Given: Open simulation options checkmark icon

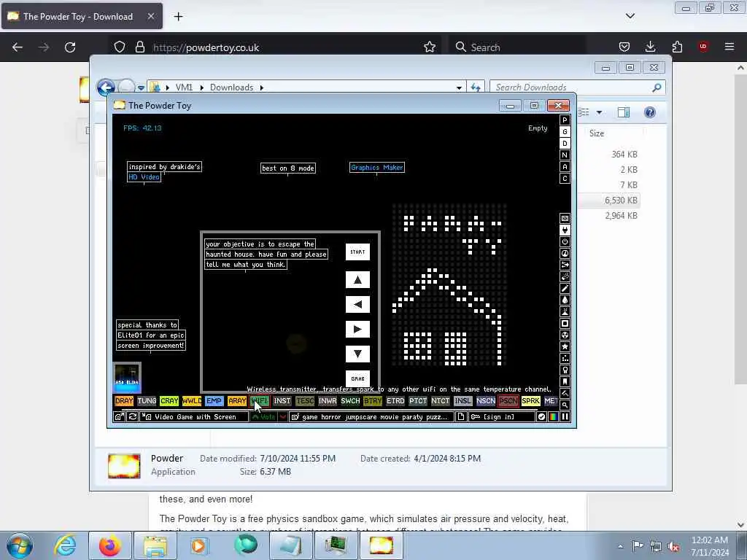Looking at the screenshot, I should point(542,416).
